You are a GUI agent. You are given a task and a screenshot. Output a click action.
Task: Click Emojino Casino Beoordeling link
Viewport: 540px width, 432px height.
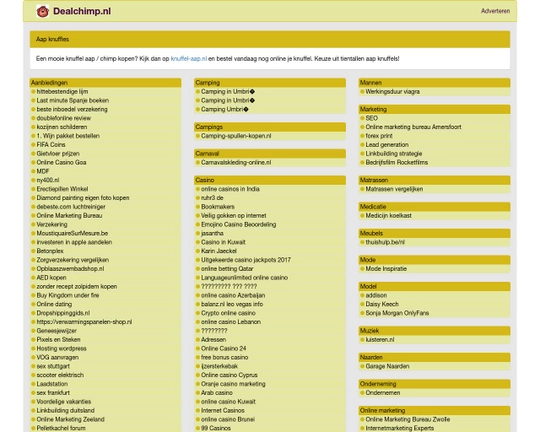[238, 225]
